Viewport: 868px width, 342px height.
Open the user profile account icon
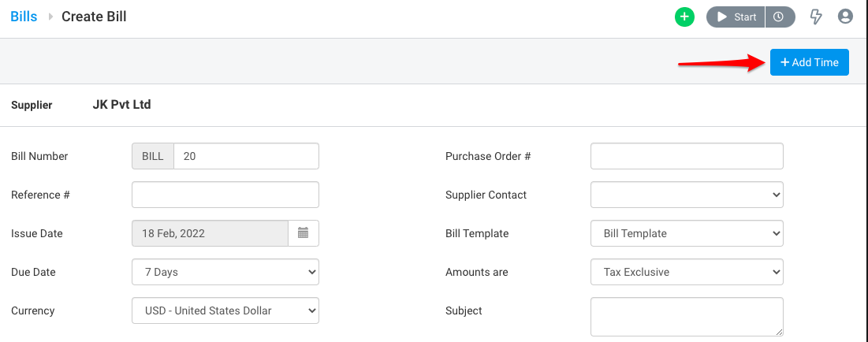[845, 17]
